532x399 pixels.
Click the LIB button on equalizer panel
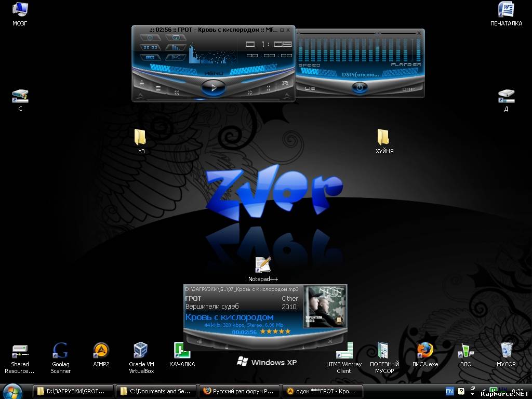(x=310, y=88)
